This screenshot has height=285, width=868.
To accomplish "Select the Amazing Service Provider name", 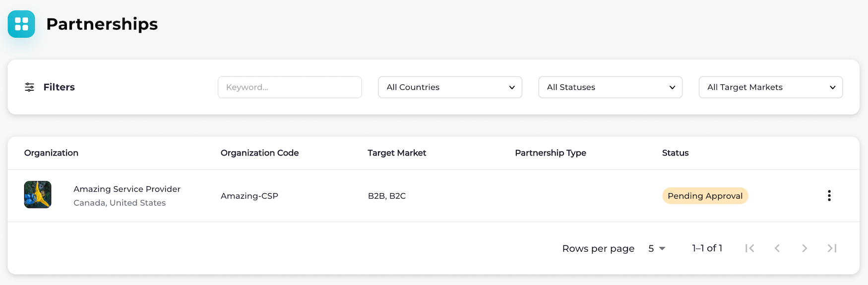I will [127, 189].
